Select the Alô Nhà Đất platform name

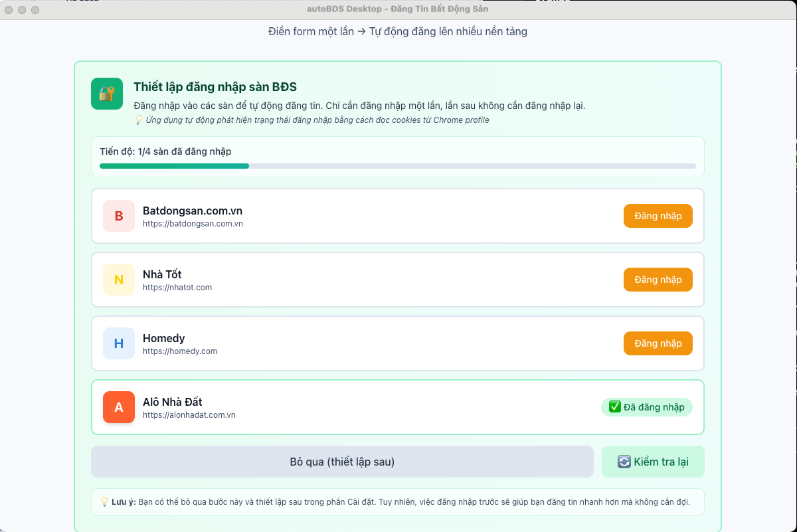tap(173, 402)
